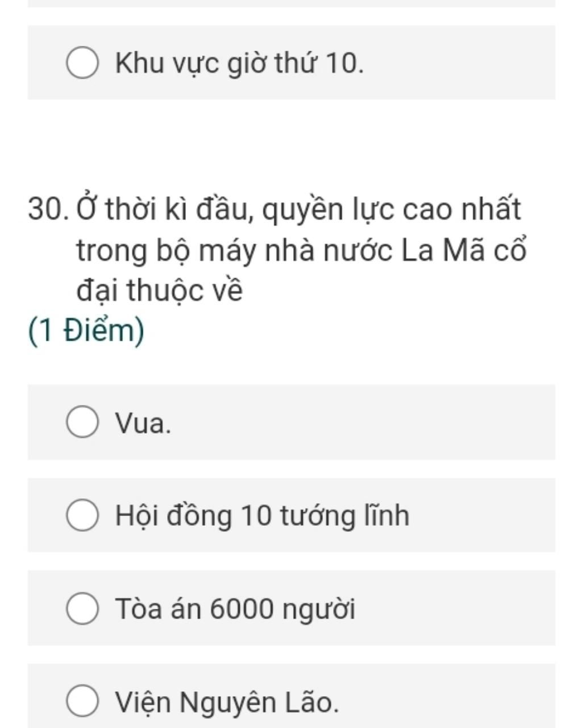This screenshot has width=582, height=728.
Task: Mark the Tòa án 6000 người radio button
Action: (83, 608)
